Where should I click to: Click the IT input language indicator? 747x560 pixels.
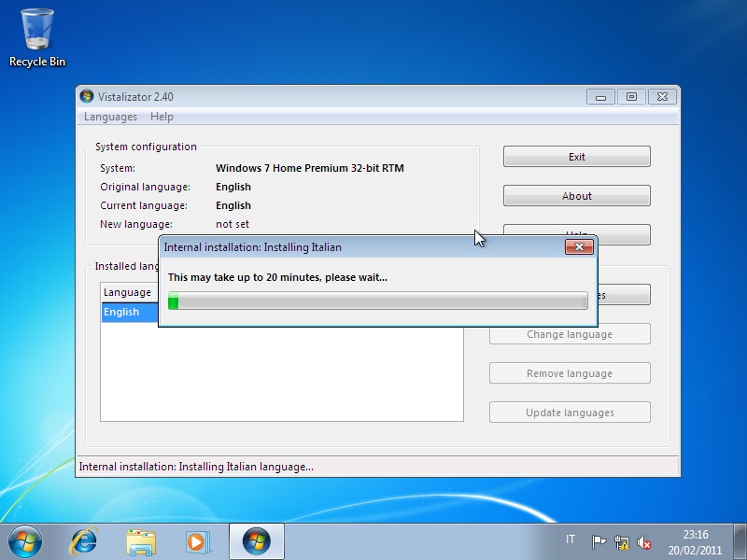tap(571, 539)
